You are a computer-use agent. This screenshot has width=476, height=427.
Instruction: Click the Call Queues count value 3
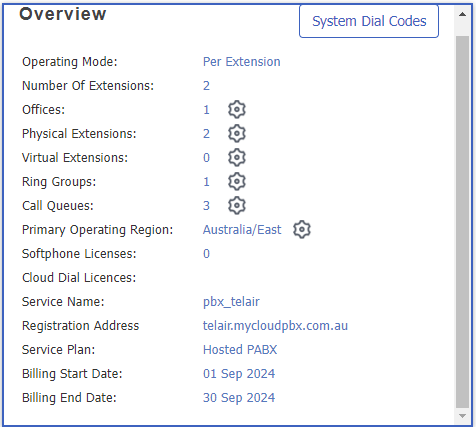pyautogui.click(x=206, y=206)
